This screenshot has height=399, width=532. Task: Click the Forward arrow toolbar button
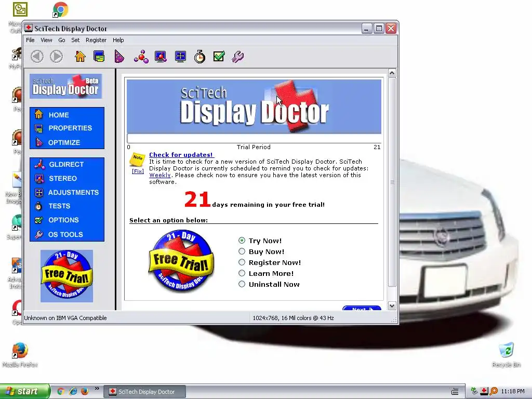[x=56, y=56]
